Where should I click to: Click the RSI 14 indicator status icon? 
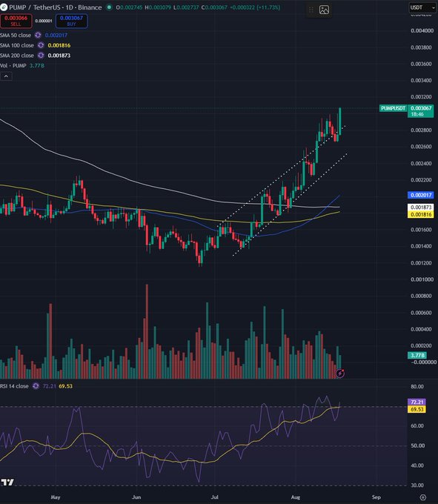click(36, 386)
